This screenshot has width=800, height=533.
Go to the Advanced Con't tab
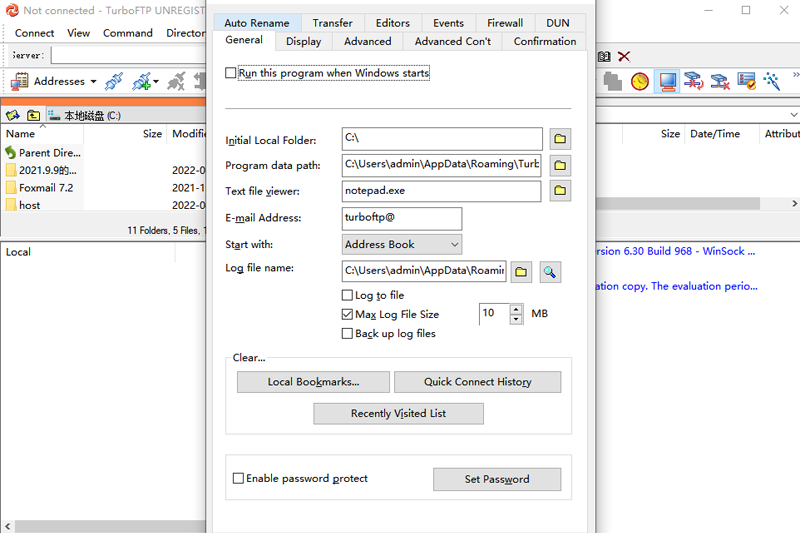pyautogui.click(x=453, y=41)
